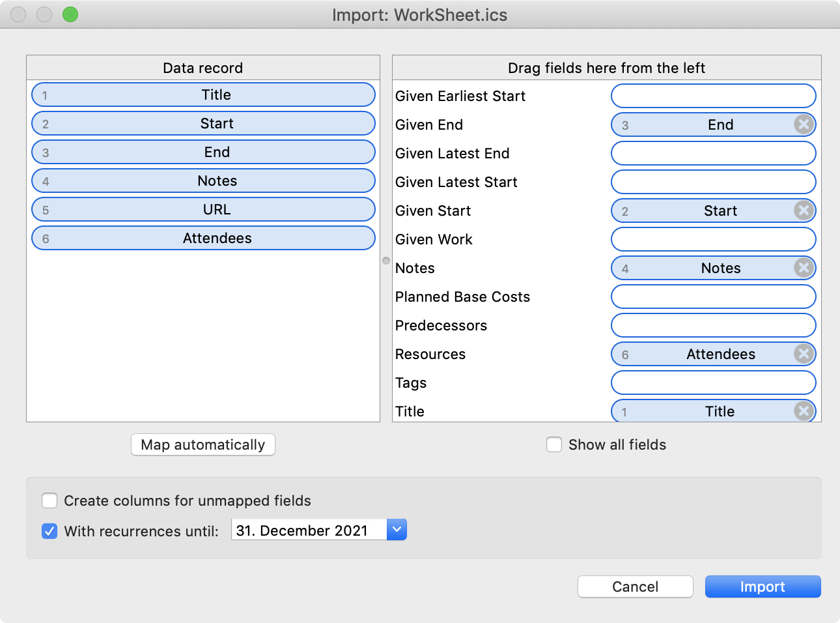Image resolution: width=840 pixels, height=623 pixels.
Task: Check the Show all fields box
Action: click(554, 444)
